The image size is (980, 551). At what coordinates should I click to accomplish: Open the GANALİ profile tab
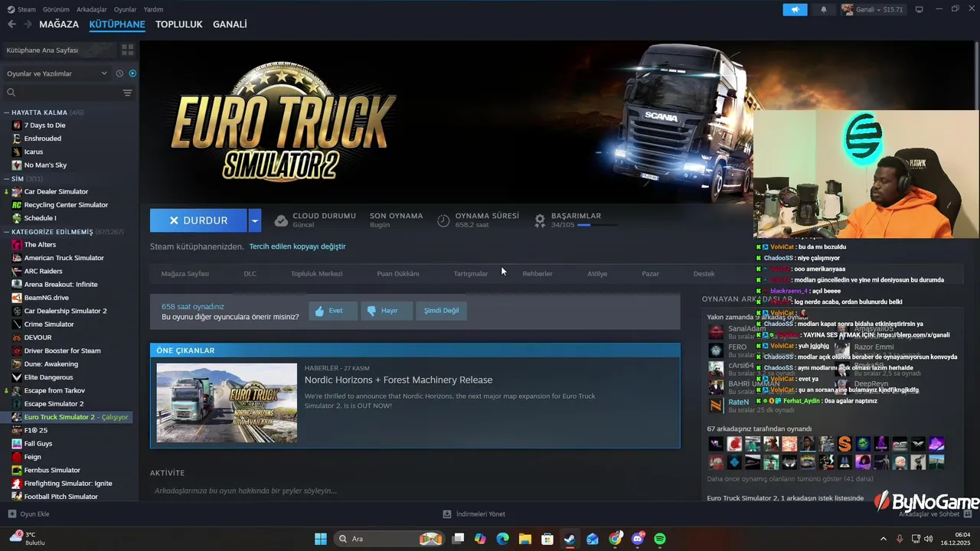click(230, 24)
